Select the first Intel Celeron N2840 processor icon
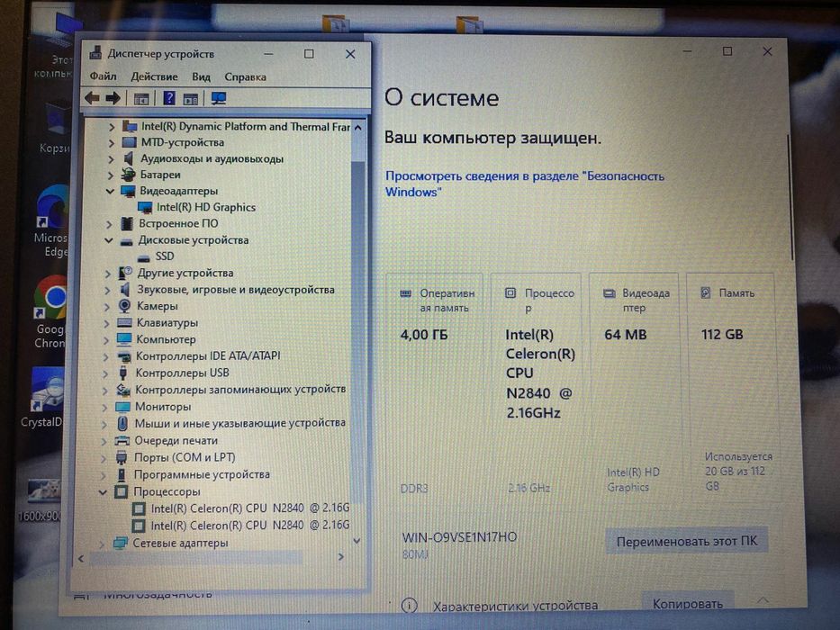 coord(139,508)
